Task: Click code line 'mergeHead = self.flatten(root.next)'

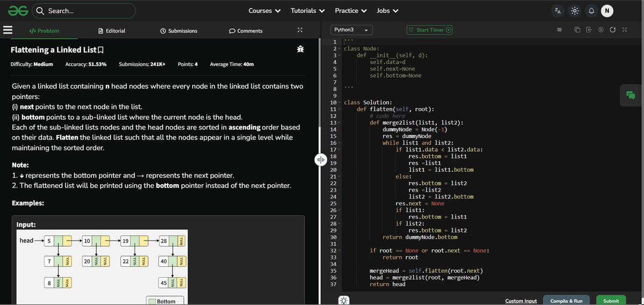Action: coord(426,271)
